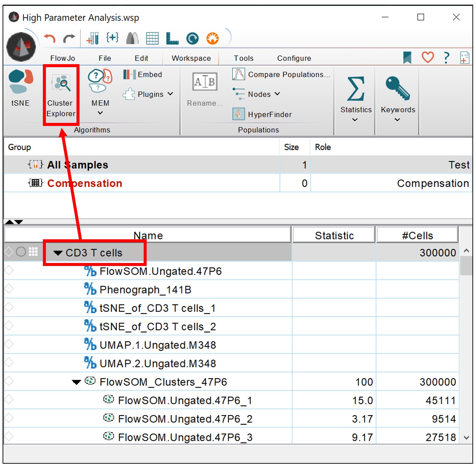Screen dimensions: 476x466
Task: Click the orange starburst toolbar icon
Action: click(x=212, y=38)
